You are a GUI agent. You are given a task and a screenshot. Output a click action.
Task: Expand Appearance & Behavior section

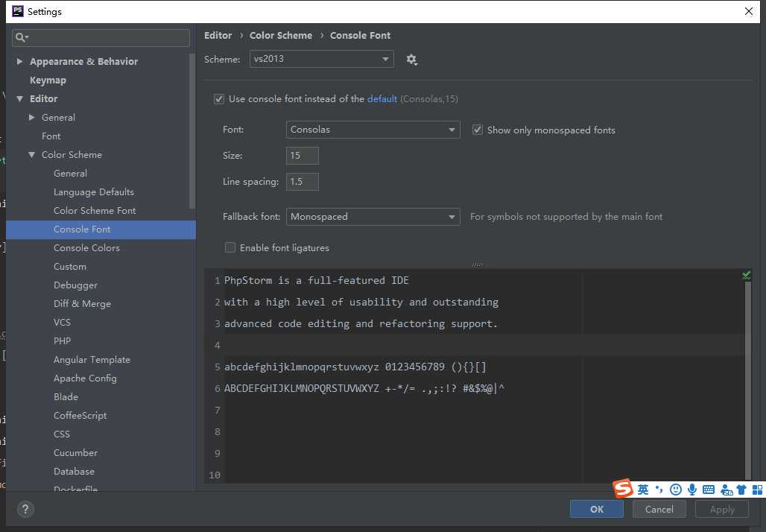click(x=19, y=62)
